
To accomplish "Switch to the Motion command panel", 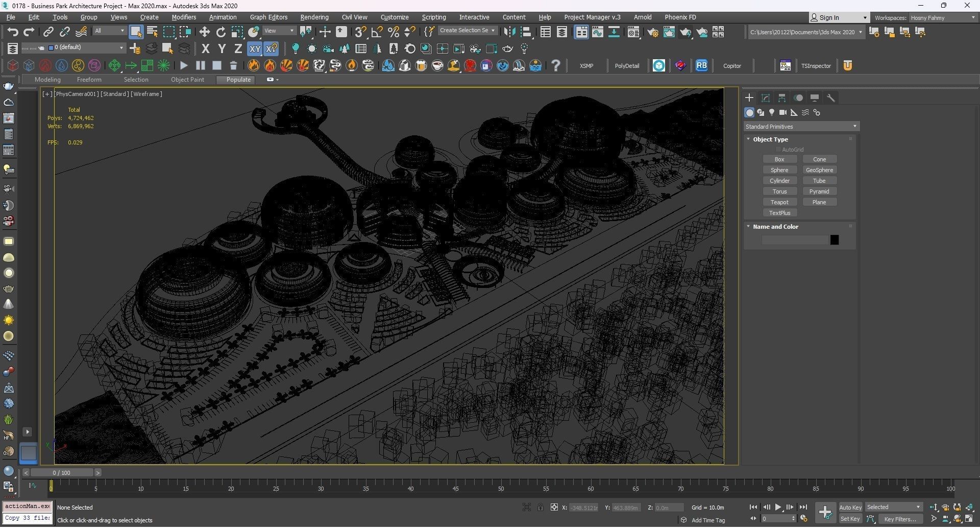I will point(798,98).
